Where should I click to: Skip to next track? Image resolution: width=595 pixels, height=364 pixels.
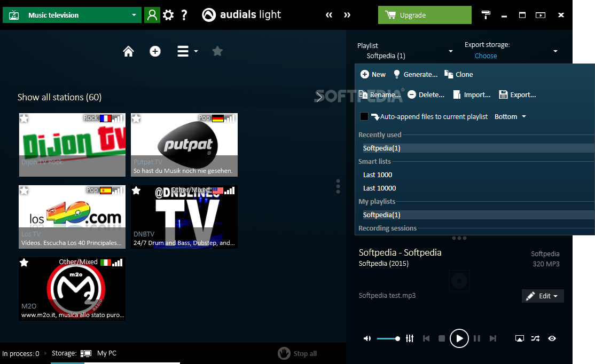tap(492, 338)
